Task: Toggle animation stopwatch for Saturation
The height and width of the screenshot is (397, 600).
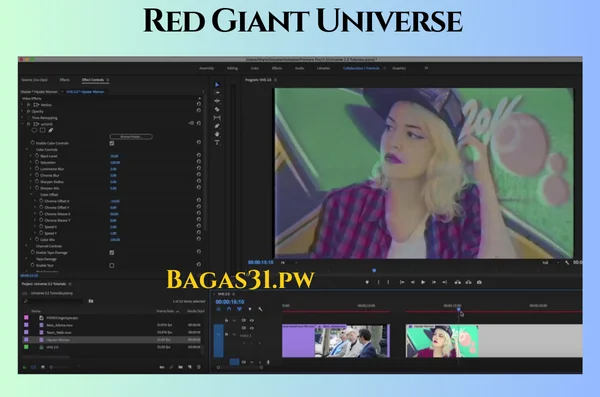Action: point(37,162)
